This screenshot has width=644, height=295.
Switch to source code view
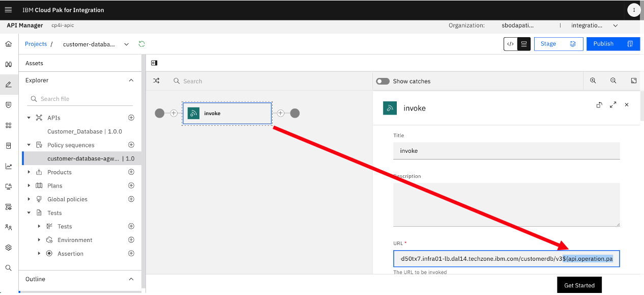511,44
